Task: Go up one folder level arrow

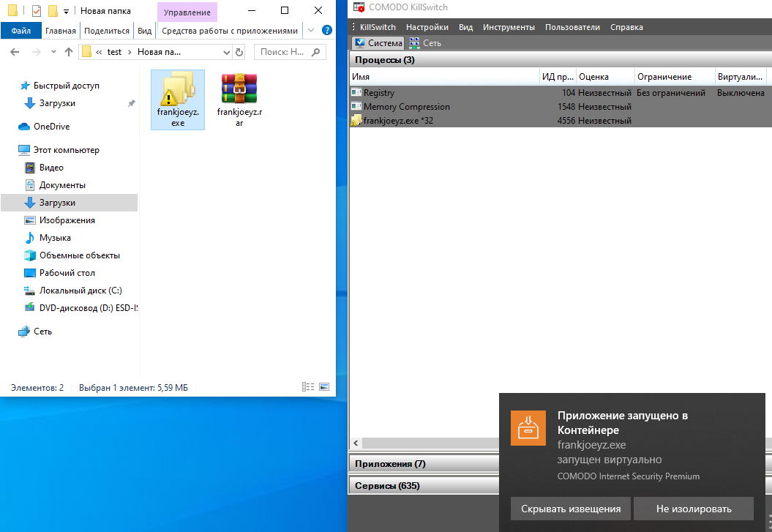Action: pyautogui.click(x=69, y=52)
